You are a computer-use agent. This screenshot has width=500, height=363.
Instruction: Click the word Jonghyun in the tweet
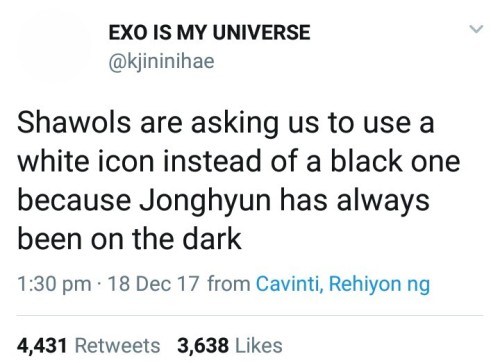click(x=205, y=201)
